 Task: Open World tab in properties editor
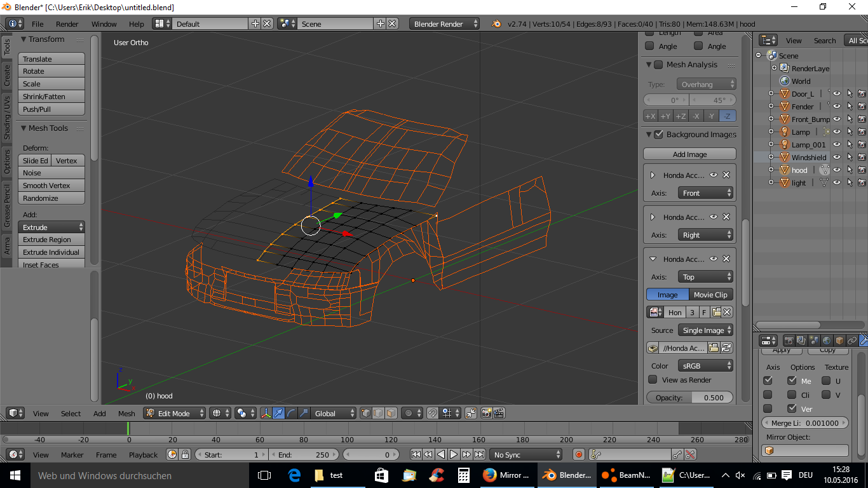click(827, 341)
